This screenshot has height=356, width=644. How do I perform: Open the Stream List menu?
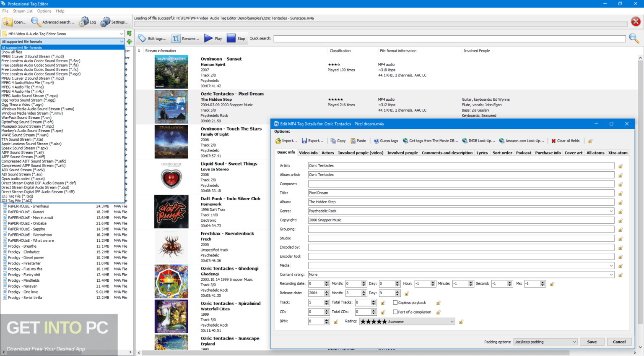[23, 11]
